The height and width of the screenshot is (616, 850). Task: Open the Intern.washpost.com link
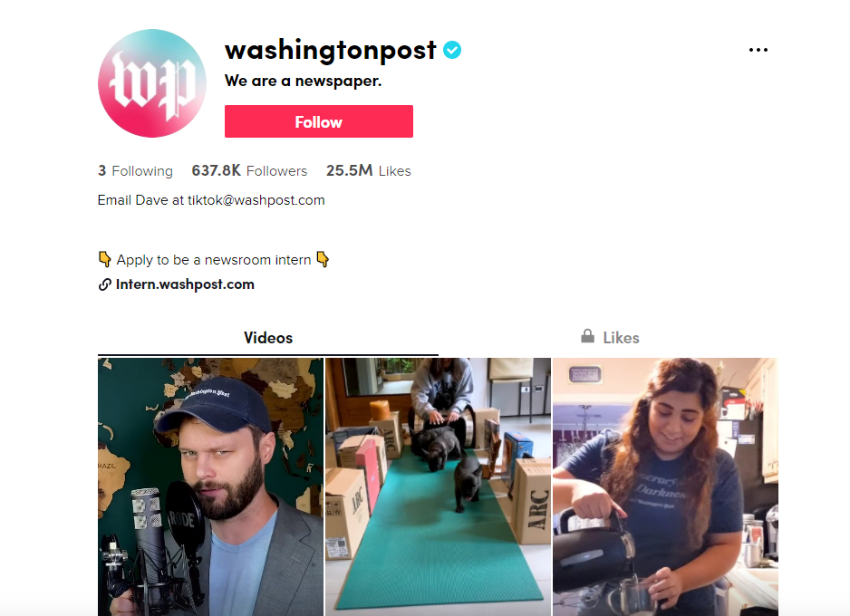[185, 284]
